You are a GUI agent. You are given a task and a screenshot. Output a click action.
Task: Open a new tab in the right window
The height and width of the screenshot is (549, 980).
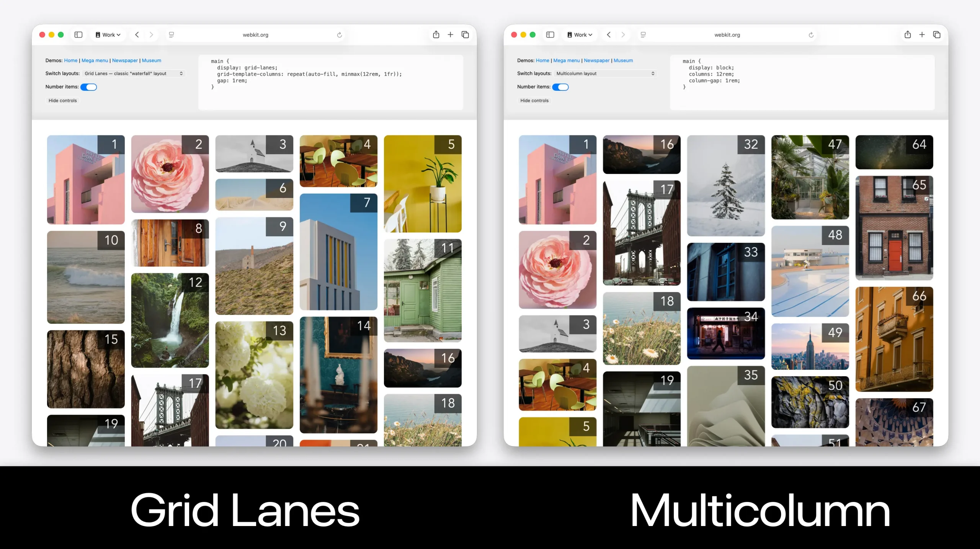coord(922,34)
